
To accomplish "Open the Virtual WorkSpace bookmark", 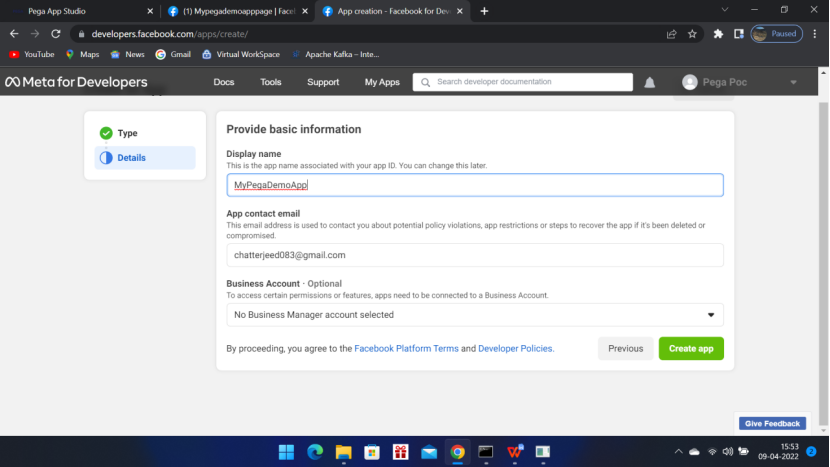I will point(241,55).
